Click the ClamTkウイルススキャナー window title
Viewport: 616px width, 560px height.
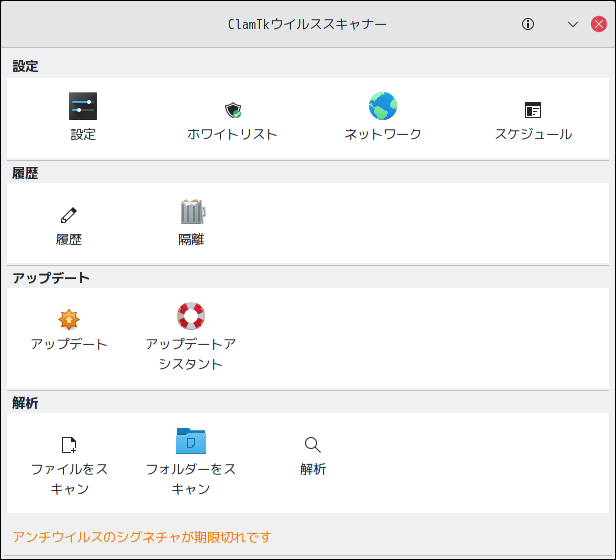[x=307, y=24]
